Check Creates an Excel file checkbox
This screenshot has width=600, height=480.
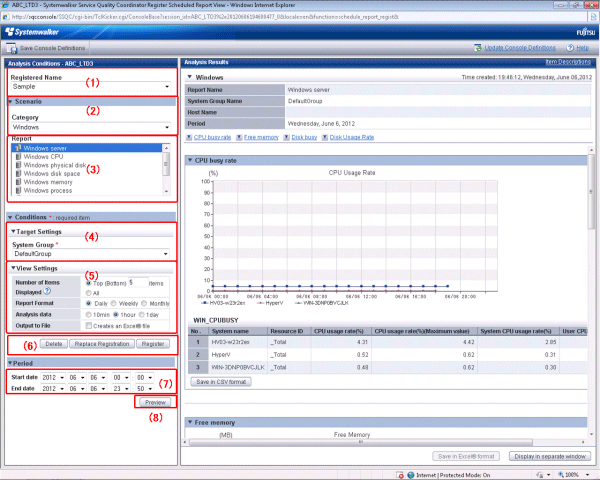coord(88,326)
